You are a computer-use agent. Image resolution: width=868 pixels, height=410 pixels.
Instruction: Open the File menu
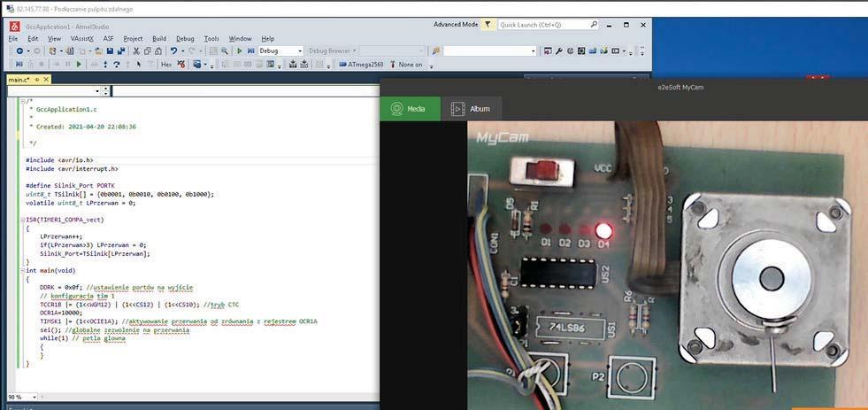[13, 39]
